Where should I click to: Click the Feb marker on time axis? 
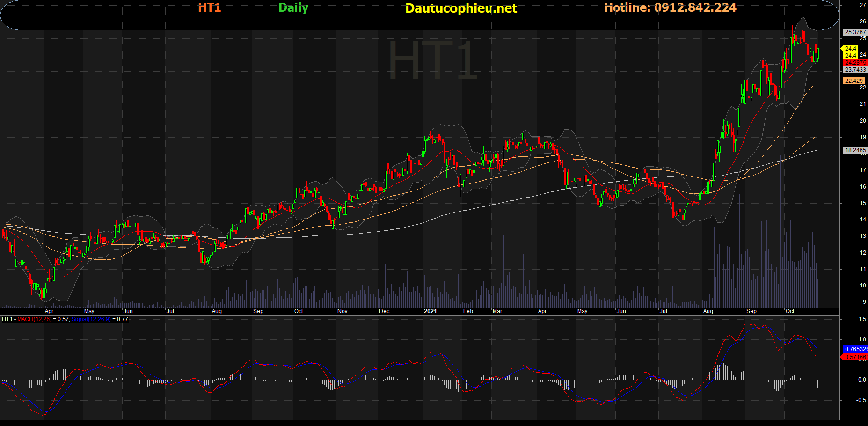[468, 311]
